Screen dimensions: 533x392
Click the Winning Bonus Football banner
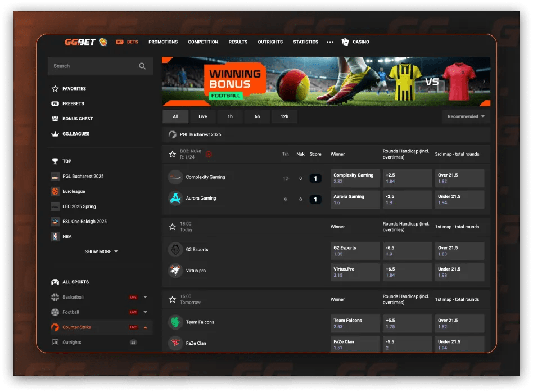click(x=326, y=82)
